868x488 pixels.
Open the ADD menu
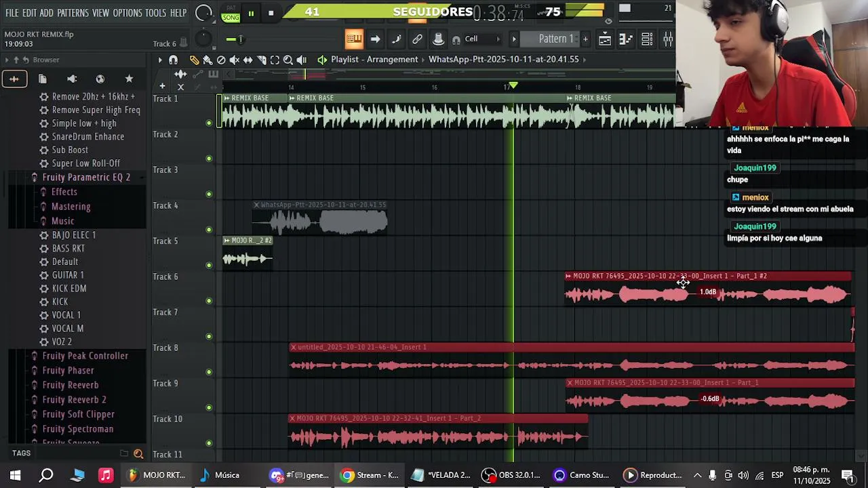(x=46, y=13)
